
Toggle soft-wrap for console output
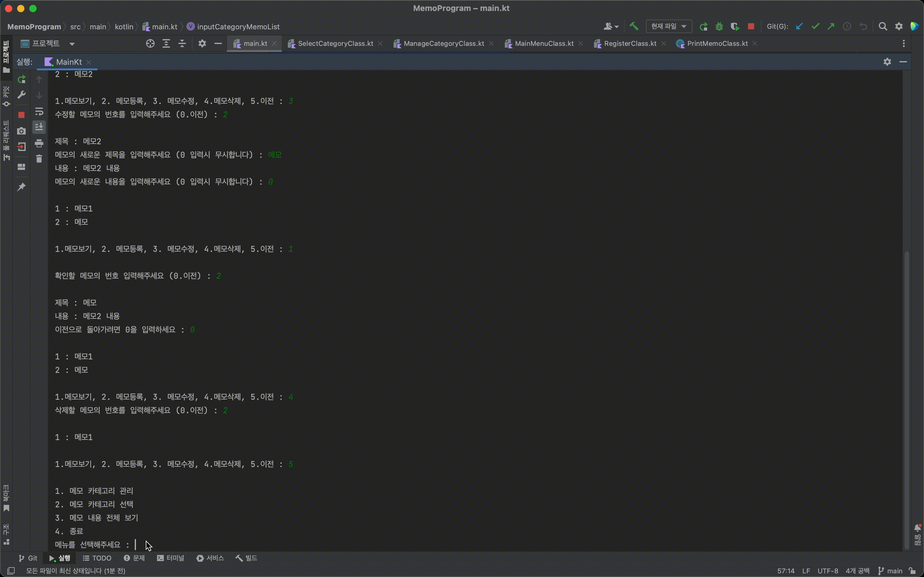coord(39,111)
